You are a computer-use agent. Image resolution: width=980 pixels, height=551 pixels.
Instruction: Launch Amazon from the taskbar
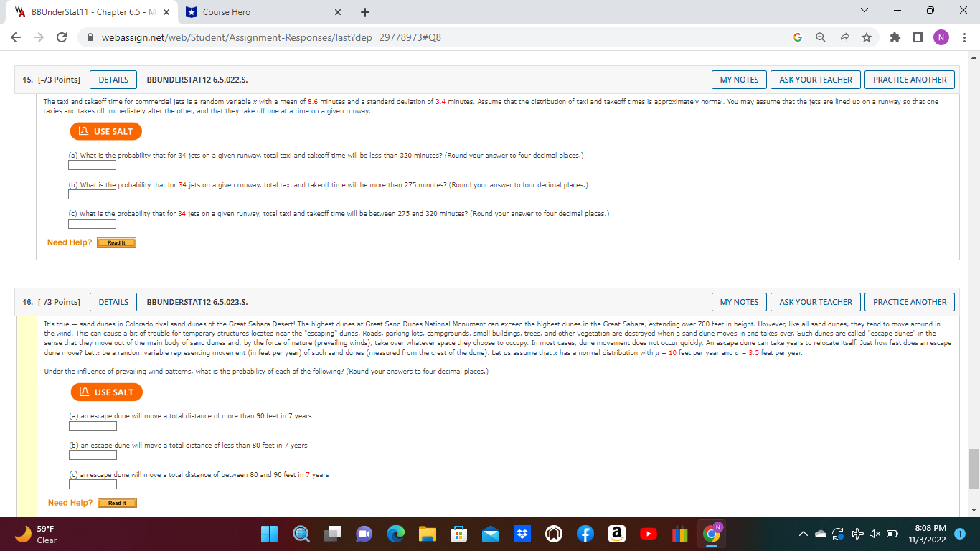pos(616,534)
